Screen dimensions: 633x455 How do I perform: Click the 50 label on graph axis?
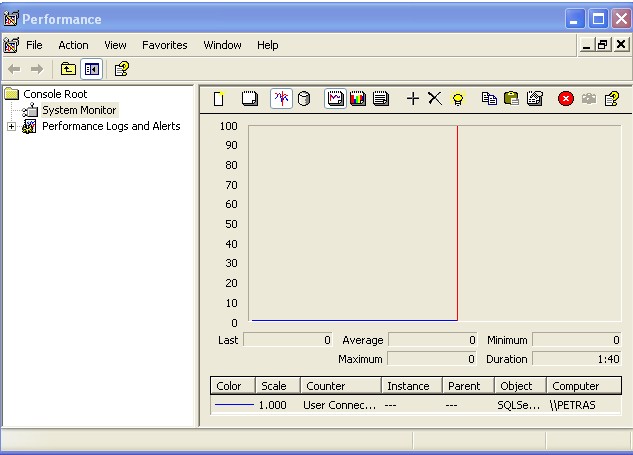point(231,224)
